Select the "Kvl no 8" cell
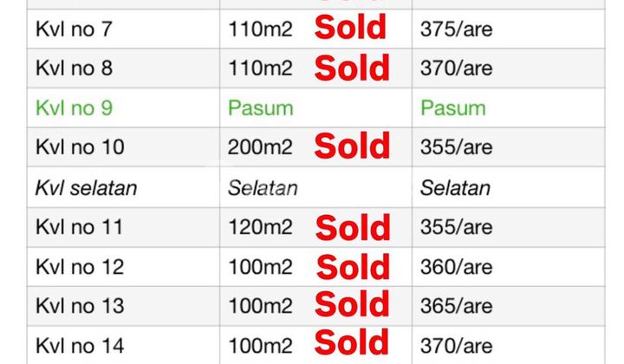The height and width of the screenshot is (364, 624). (74, 68)
